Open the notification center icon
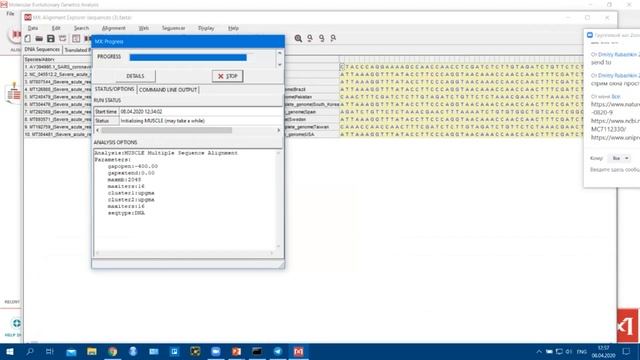The width and height of the screenshot is (640, 360). click(x=627, y=351)
